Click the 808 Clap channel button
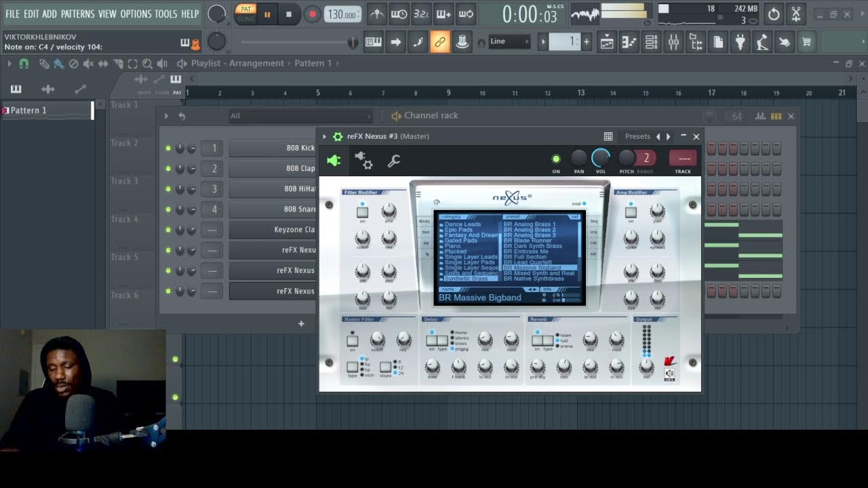Image resolution: width=868 pixels, height=488 pixels. coord(273,168)
